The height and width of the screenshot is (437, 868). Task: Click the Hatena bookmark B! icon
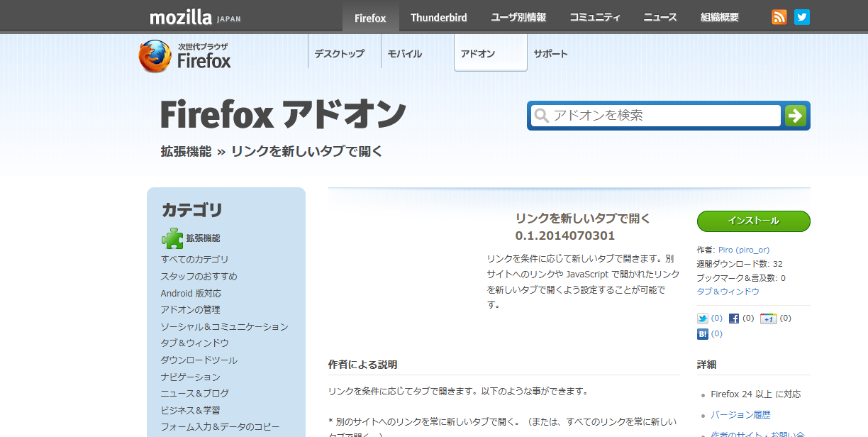tap(703, 333)
